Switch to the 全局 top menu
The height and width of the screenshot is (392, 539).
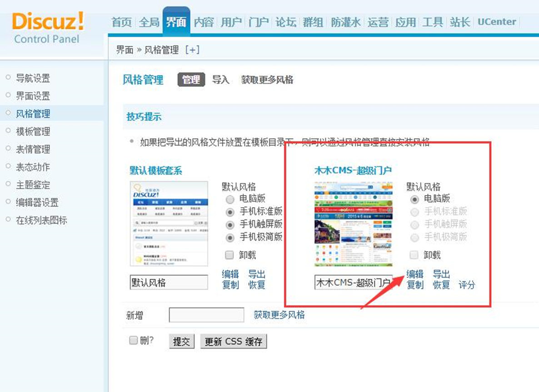pyautogui.click(x=149, y=22)
